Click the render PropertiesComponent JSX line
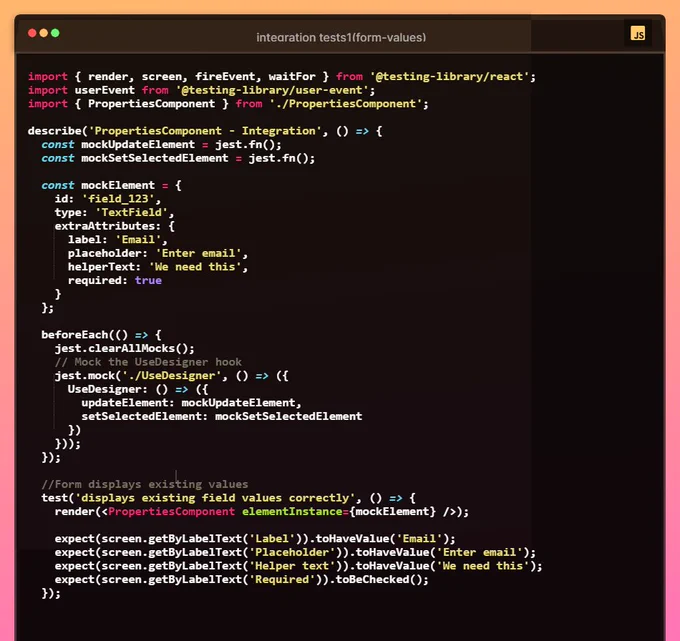The width and height of the screenshot is (680, 641). pyautogui.click(x=262, y=511)
